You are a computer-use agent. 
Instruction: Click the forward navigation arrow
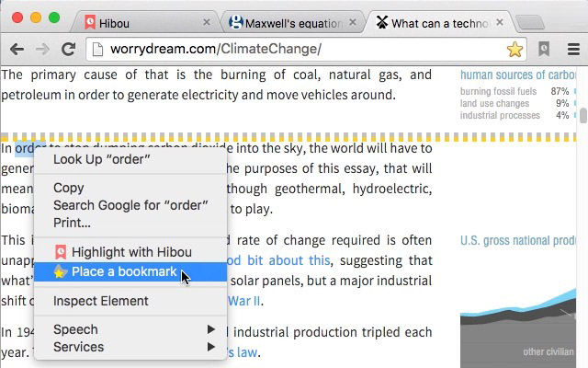[42, 49]
